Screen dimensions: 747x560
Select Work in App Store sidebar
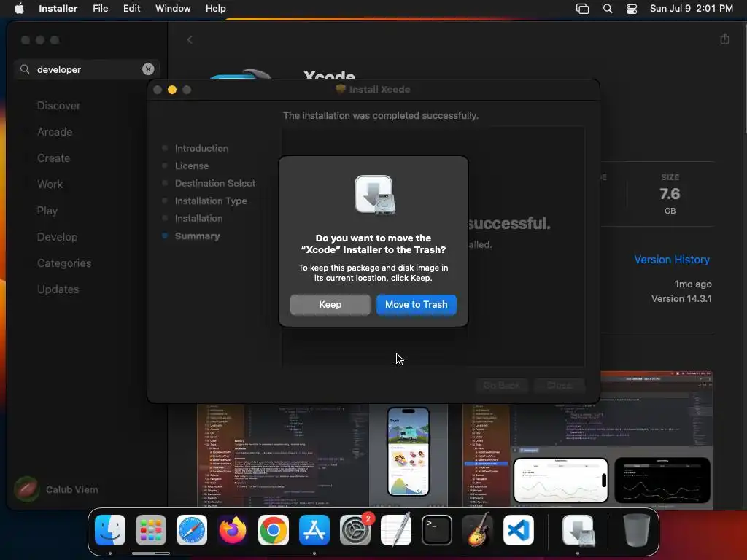pyautogui.click(x=50, y=184)
